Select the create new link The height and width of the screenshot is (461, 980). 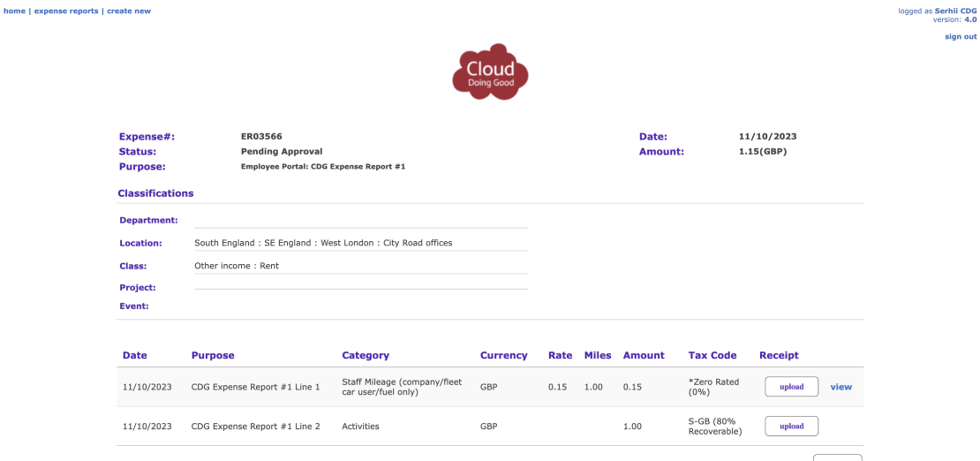pyautogui.click(x=129, y=11)
